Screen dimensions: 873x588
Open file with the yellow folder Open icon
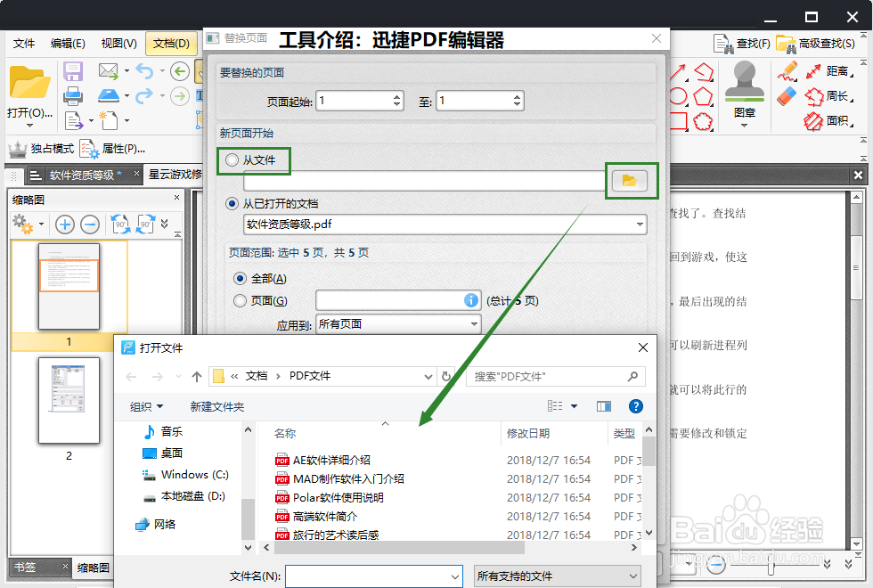pos(29,84)
